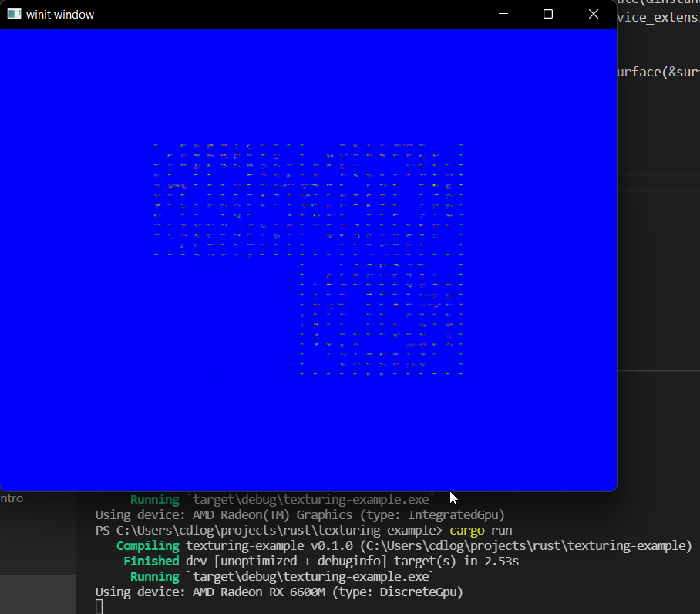Select the ntro tab label on left edge
Viewport: 700px width, 614px height.
pos(11,498)
